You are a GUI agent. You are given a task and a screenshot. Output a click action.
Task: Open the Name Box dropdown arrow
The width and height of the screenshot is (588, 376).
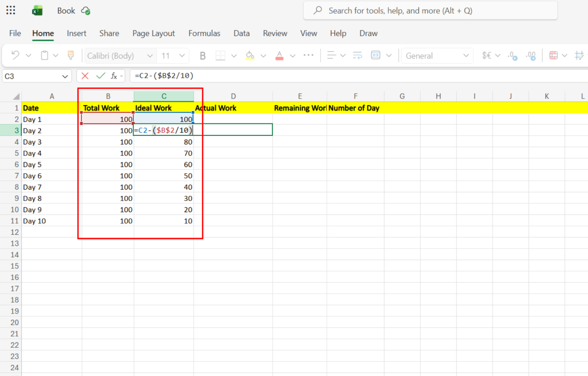(65, 76)
